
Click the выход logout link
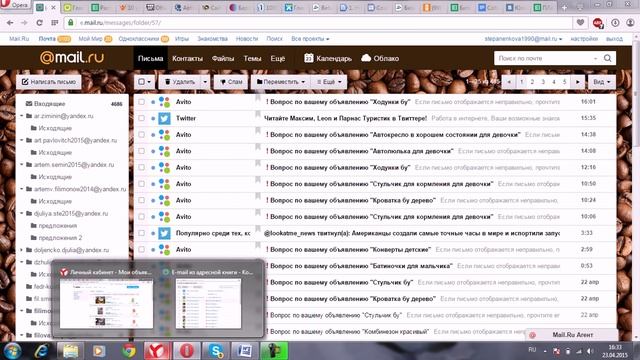coord(614,39)
